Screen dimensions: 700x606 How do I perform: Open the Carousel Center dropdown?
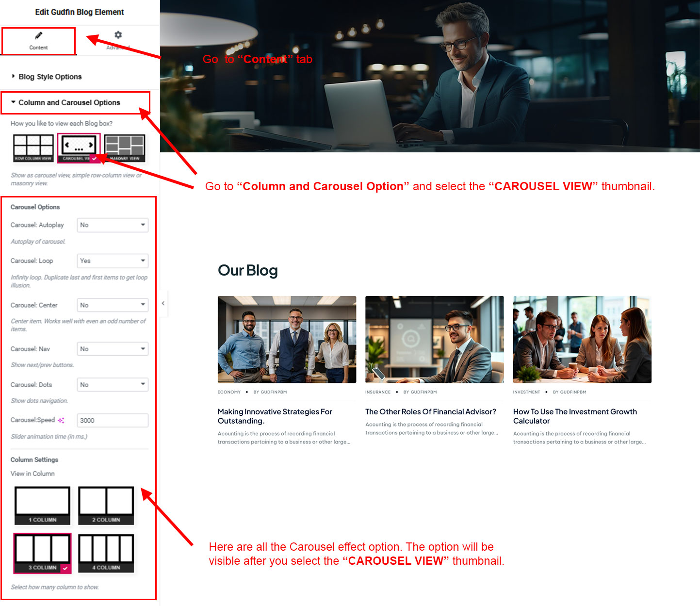pyautogui.click(x=112, y=305)
